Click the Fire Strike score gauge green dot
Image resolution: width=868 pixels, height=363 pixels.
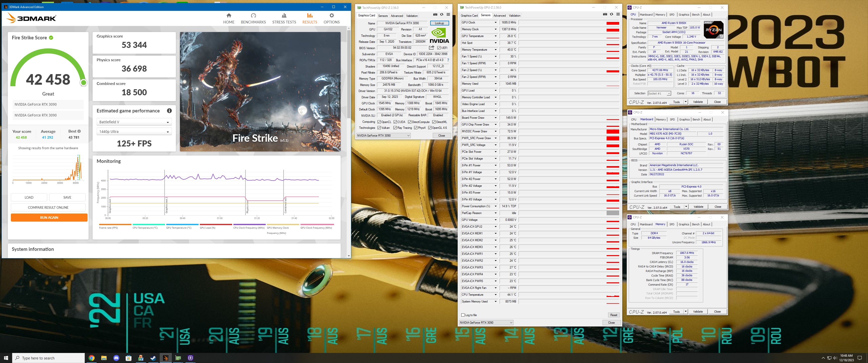pyautogui.click(x=84, y=82)
